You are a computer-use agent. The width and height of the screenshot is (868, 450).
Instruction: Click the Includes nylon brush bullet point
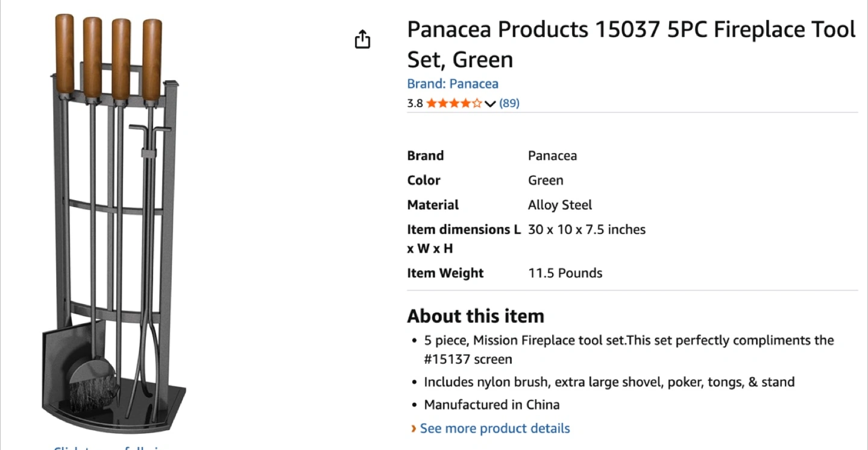pyautogui.click(x=609, y=382)
